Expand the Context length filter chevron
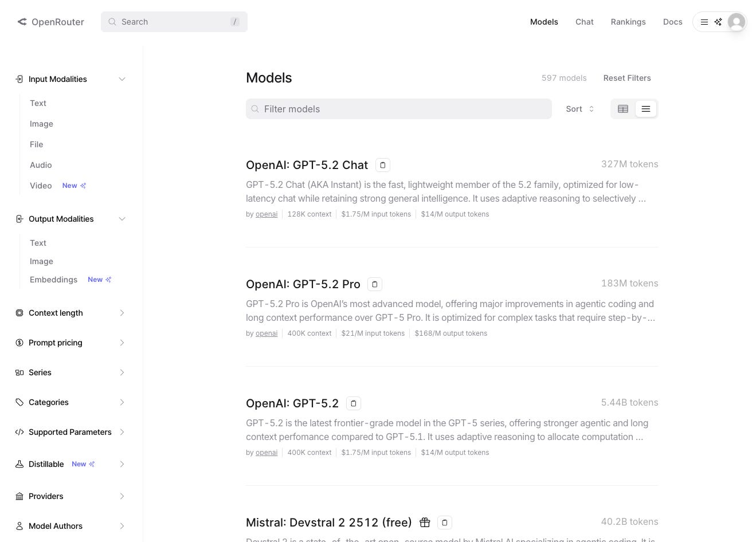 pos(122,313)
